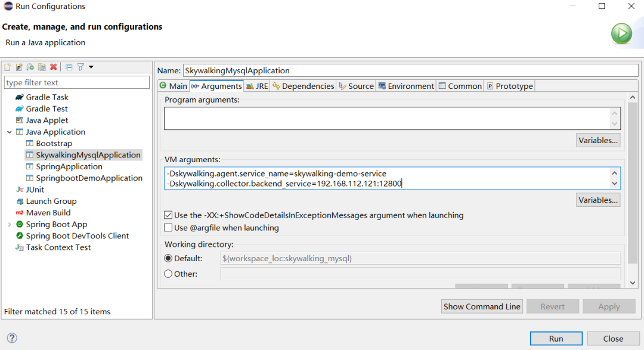Delete selected configuration with red X

click(x=54, y=67)
